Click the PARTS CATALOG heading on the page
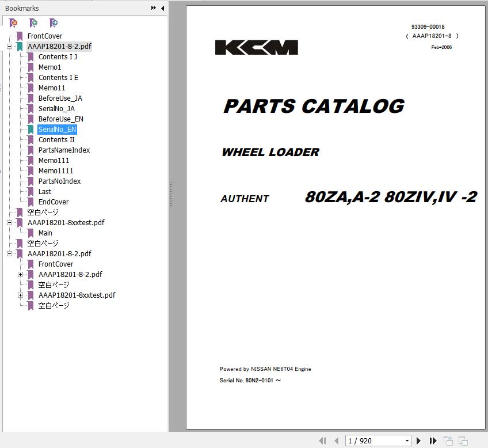 pyautogui.click(x=314, y=107)
